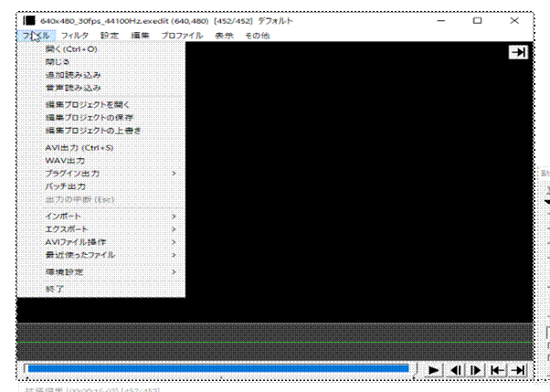Click the arrow icon at preview top-right
This screenshot has height=392, width=550.
(x=518, y=53)
